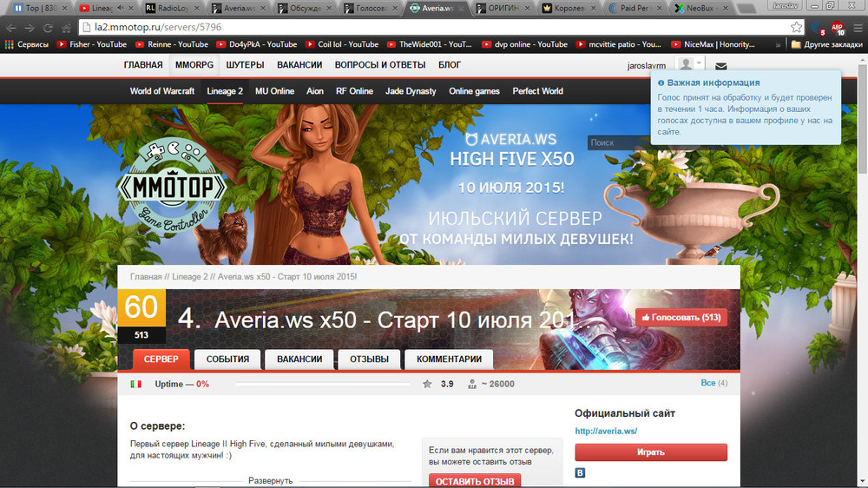Expand server description via Развернуть

click(270, 480)
